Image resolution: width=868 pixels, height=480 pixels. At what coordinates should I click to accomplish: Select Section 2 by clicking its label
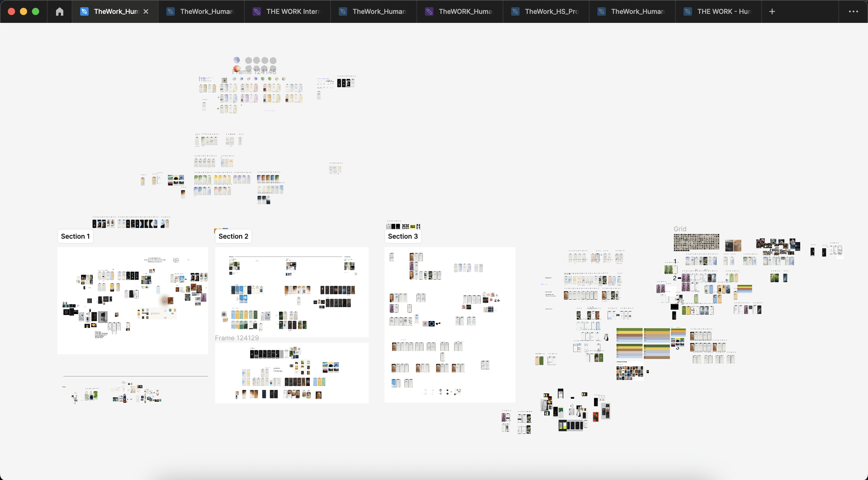pos(233,236)
